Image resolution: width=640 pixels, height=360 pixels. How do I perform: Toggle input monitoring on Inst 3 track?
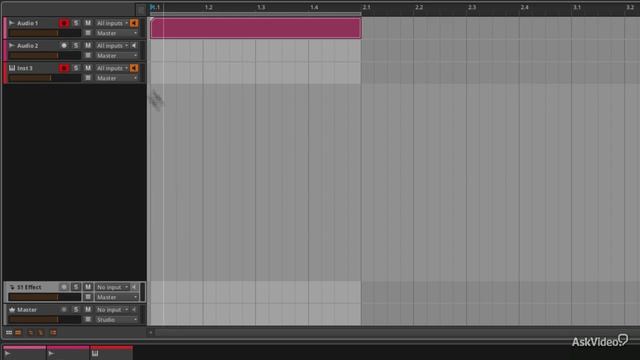pos(134,68)
